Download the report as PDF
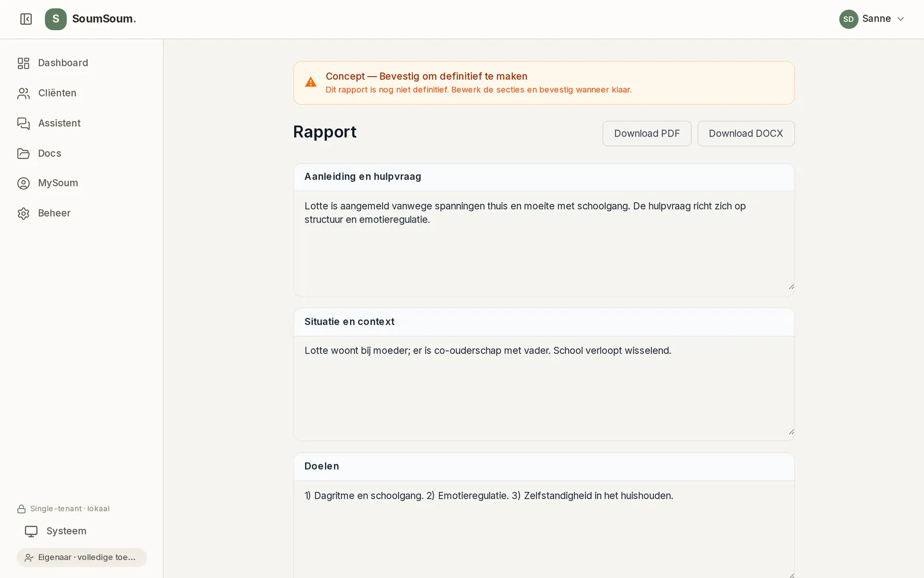This screenshot has height=578, width=924. click(647, 134)
